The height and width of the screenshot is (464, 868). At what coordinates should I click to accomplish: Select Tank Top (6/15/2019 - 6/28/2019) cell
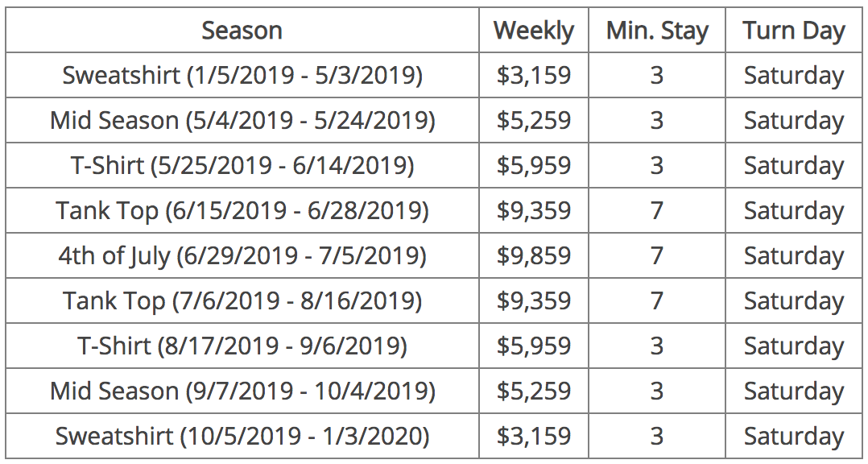click(242, 211)
